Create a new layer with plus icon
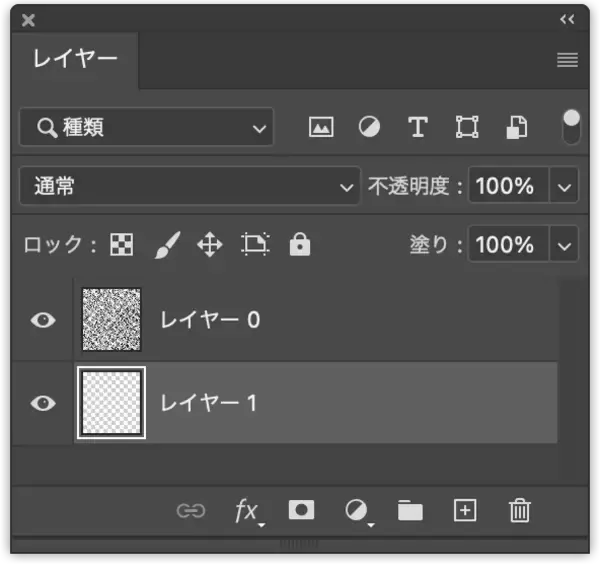 (x=465, y=510)
